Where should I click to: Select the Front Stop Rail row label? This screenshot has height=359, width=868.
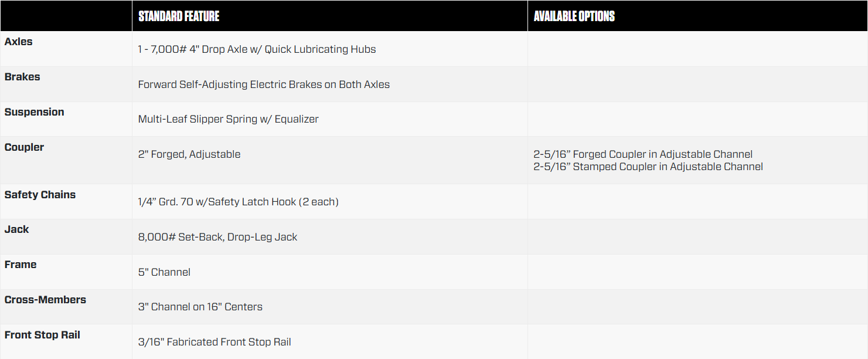click(42, 335)
